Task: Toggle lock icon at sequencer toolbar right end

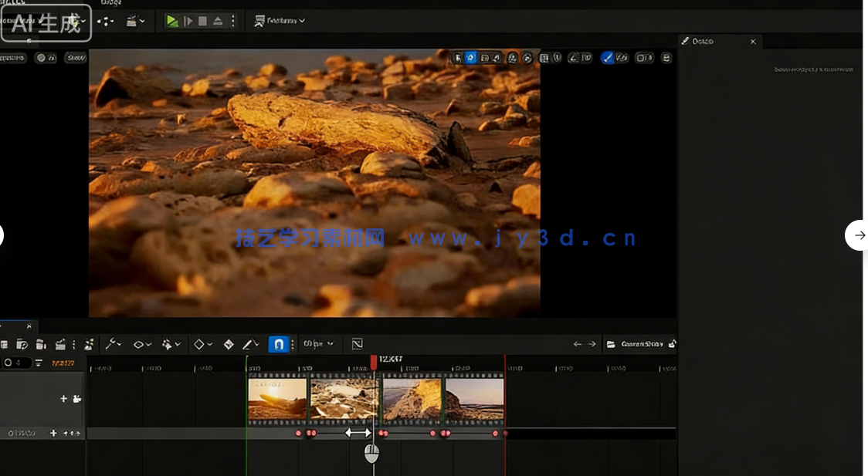Action: point(672,344)
